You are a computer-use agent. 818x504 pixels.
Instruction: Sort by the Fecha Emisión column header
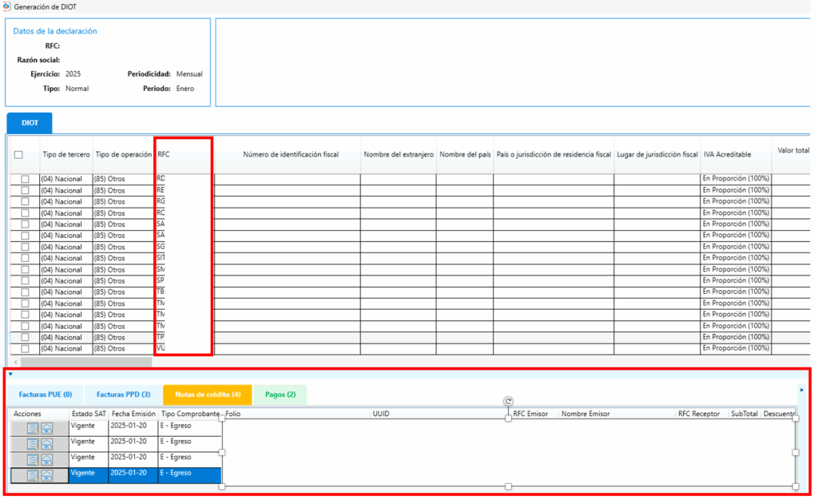coord(133,414)
